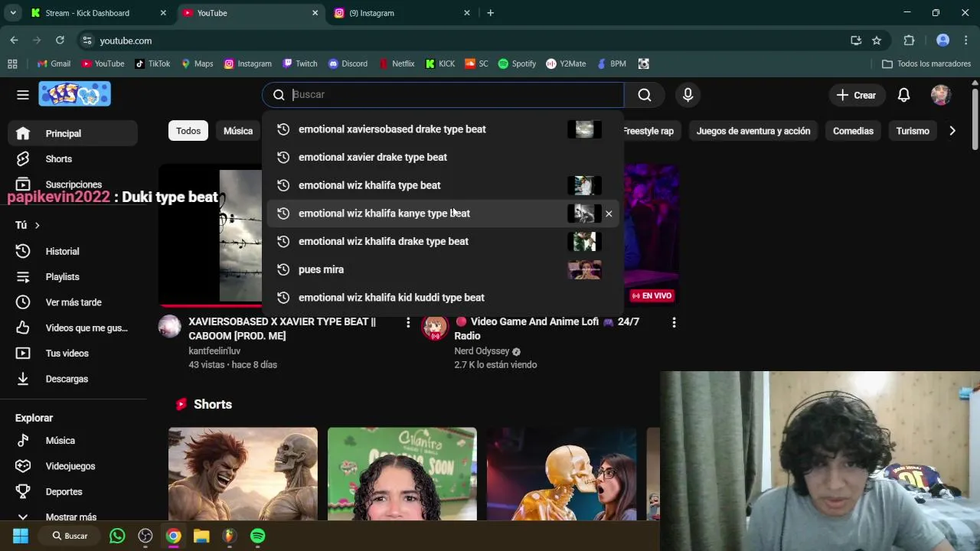Click the Crear button
This screenshot has width=980, height=551.
[856, 95]
